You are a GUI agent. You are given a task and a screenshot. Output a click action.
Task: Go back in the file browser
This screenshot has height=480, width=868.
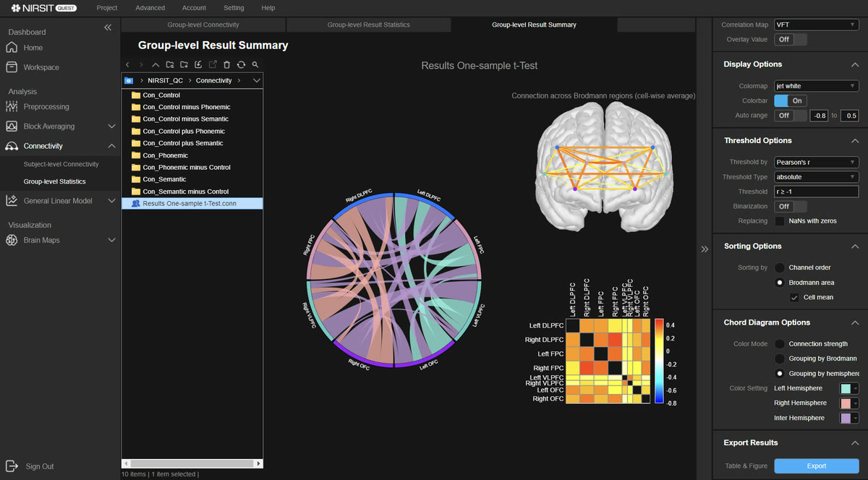127,64
